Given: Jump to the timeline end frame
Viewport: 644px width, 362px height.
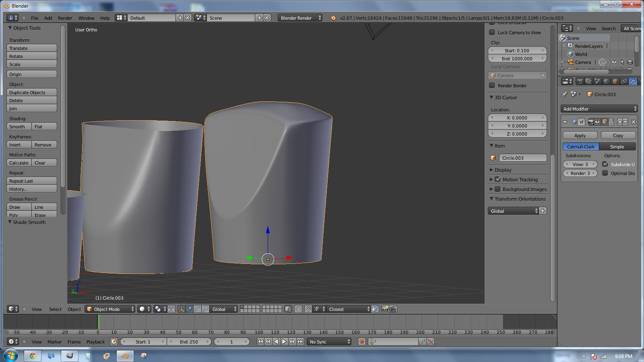Looking at the screenshot, I should click(300, 341).
